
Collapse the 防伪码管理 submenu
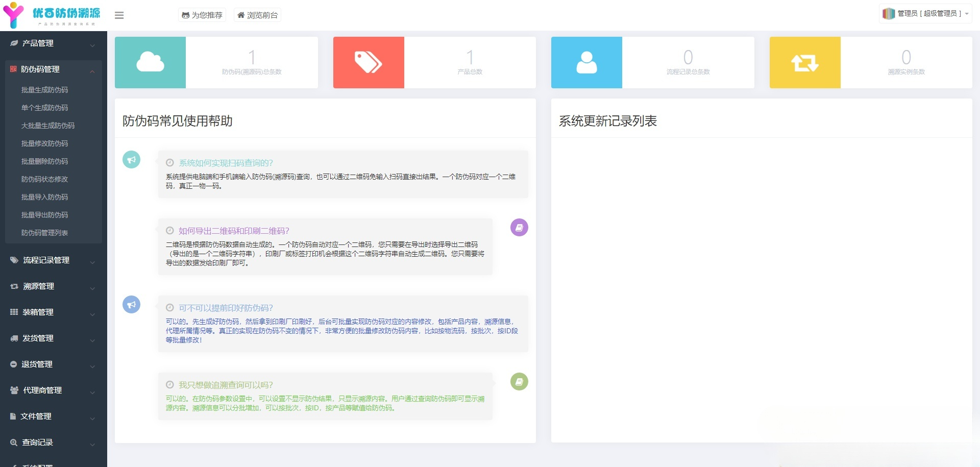[51, 69]
